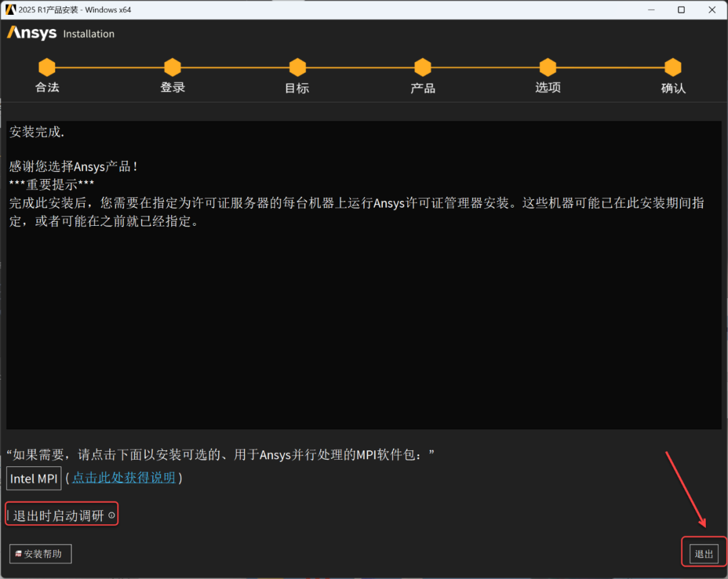Click the license server paragraph starting 完成此安装后
This screenshot has width=728, height=579.
[x=357, y=212]
